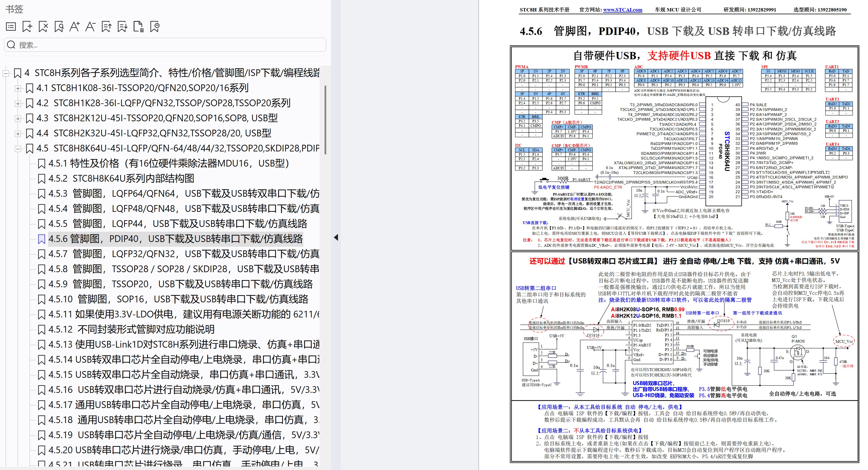868x470 pixels.
Task: Click bookmark icon beside chapter 4 entry
Action: pyautogui.click(x=18, y=73)
